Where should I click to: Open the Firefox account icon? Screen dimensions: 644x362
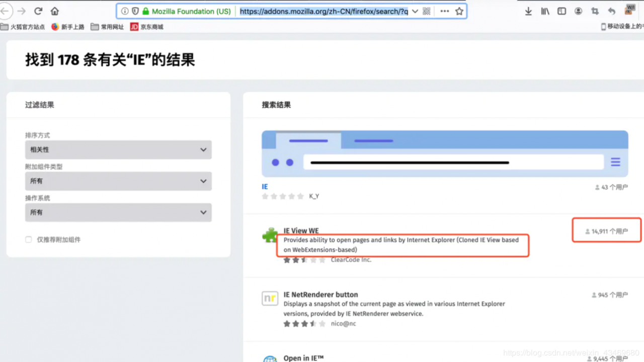[578, 11]
